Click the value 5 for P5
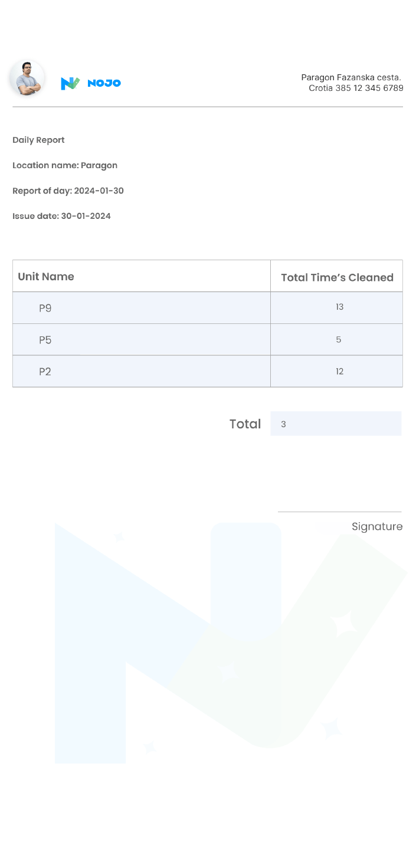The image size is (416, 868). point(339,340)
